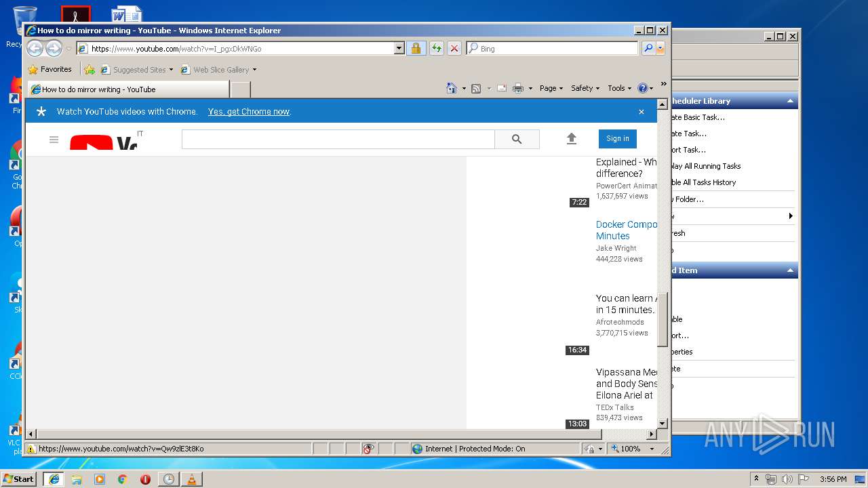The width and height of the screenshot is (868, 488).
Task: Select the 'How to do mirror writing' tab
Action: coord(127,89)
